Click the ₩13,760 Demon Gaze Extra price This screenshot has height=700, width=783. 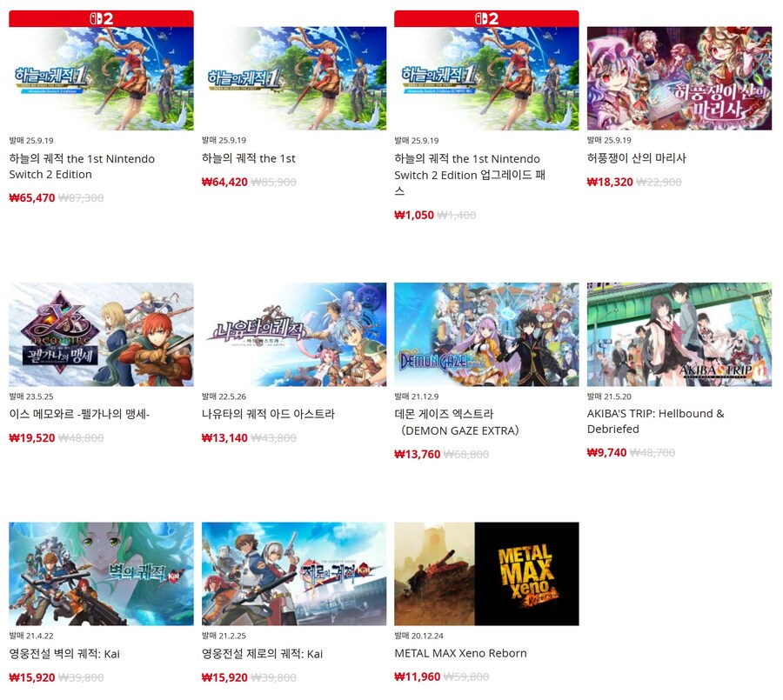[417, 455]
